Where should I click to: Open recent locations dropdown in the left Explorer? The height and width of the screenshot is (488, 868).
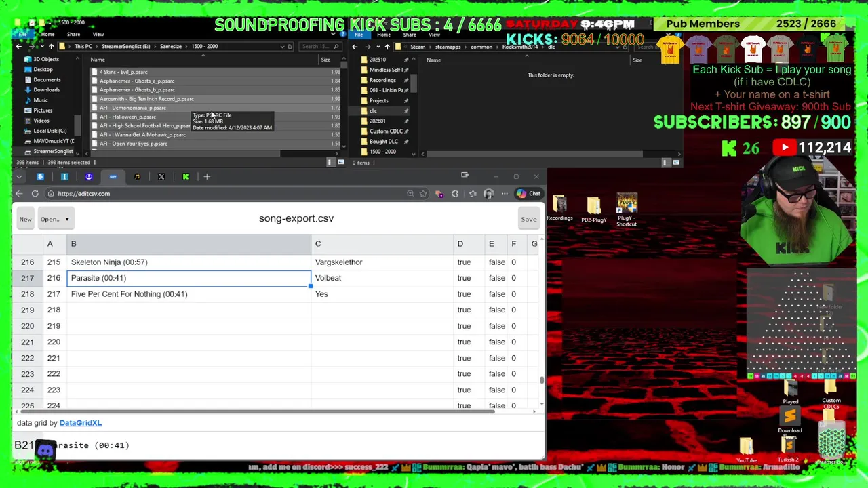pos(42,47)
